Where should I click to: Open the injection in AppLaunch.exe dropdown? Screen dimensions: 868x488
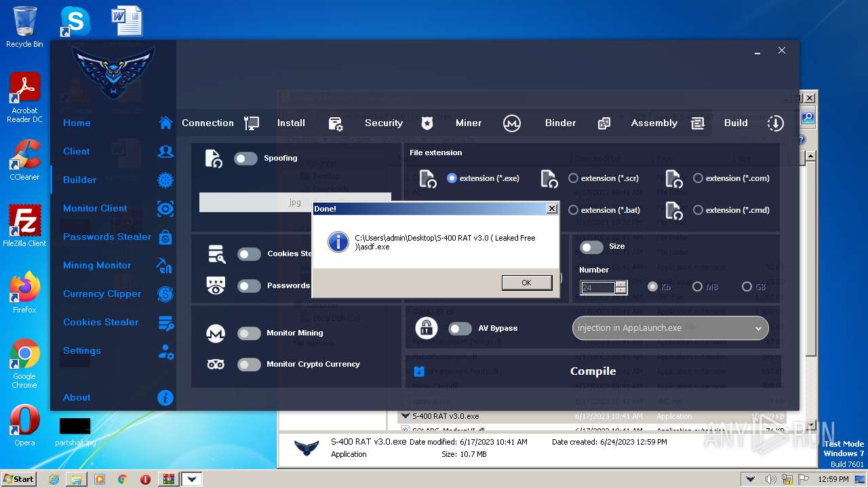coord(670,328)
